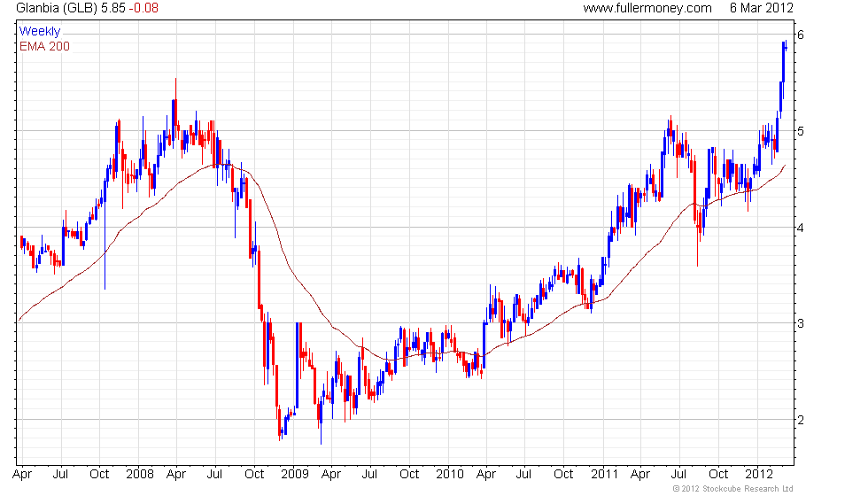Click the Weekly legend label
This screenshot has height=496, width=868.
point(40,32)
